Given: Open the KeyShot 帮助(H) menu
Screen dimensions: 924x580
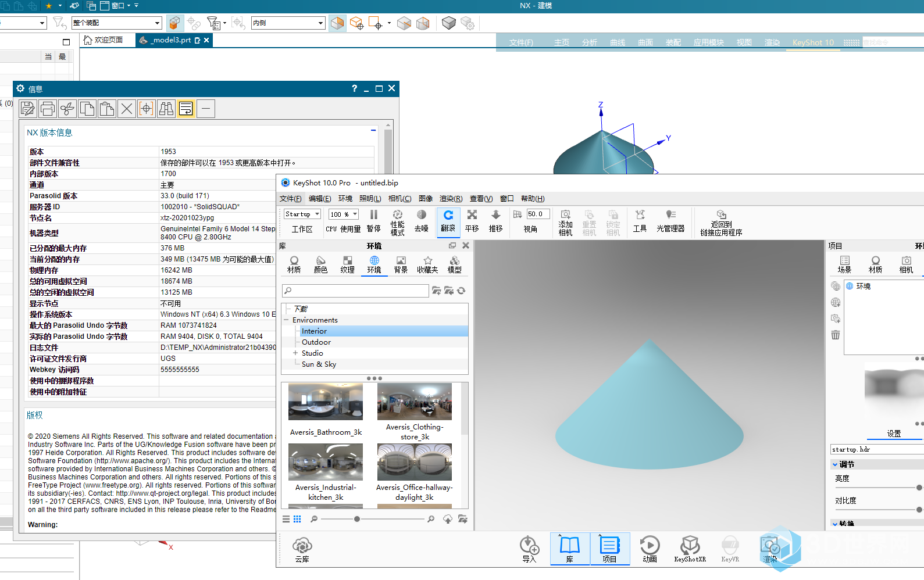Looking at the screenshot, I should pos(533,199).
